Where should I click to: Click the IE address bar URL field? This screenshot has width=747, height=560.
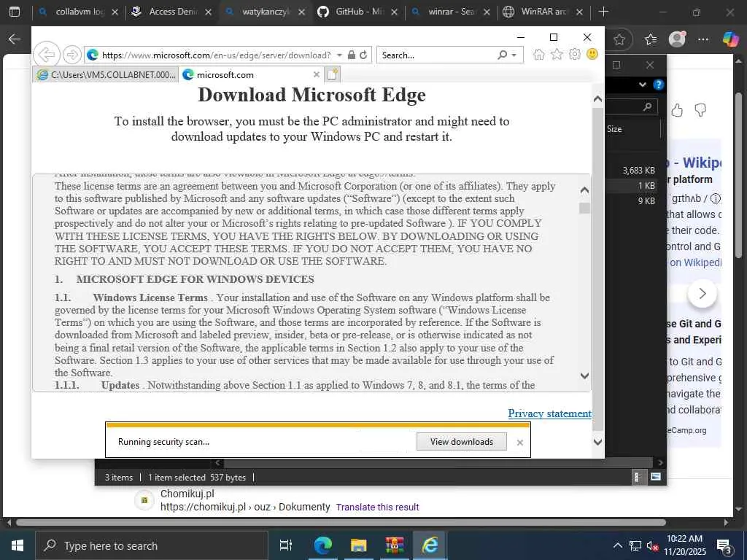coord(217,55)
